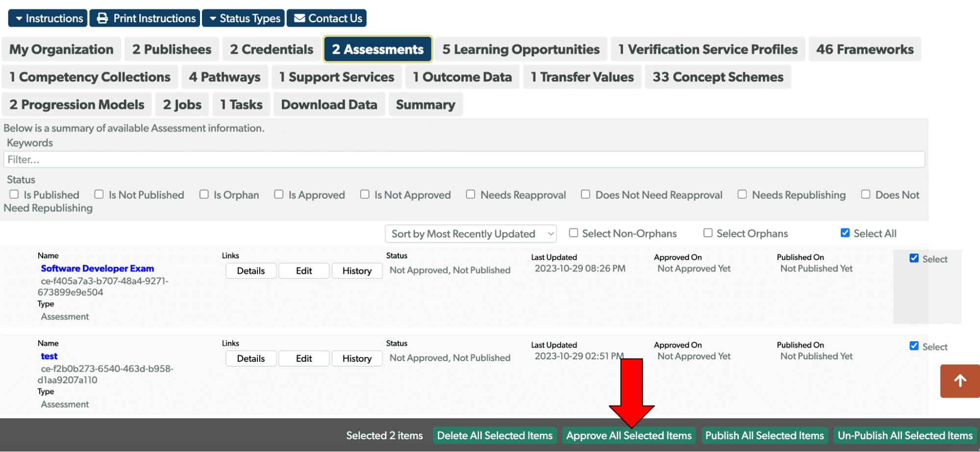Screen dimensions: 980x452
Task: Click Delete All Selected Items
Action: point(495,435)
